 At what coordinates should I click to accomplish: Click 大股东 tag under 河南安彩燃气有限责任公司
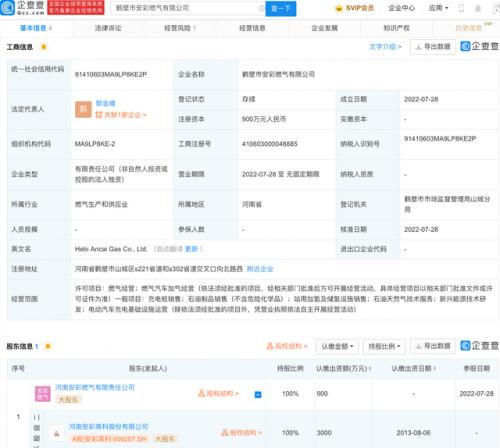point(68,399)
